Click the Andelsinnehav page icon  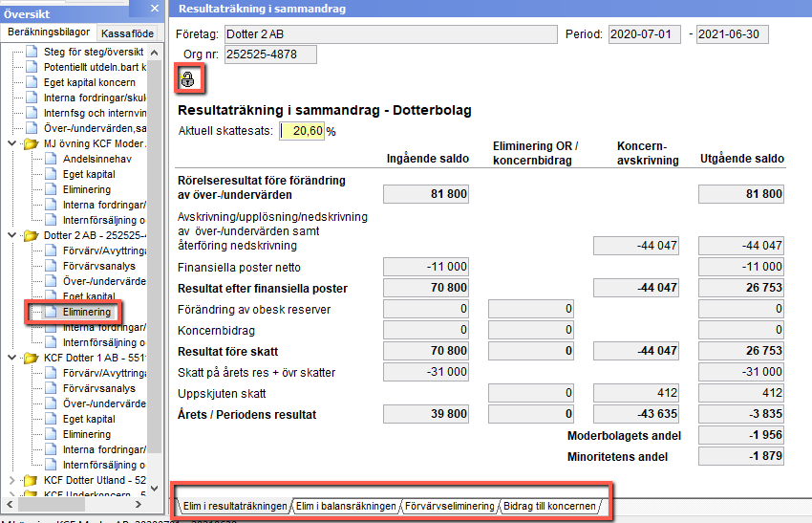(x=51, y=159)
